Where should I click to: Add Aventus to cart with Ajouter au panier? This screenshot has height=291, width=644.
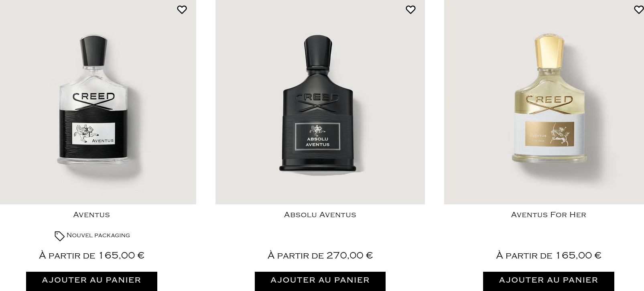[x=91, y=281]
